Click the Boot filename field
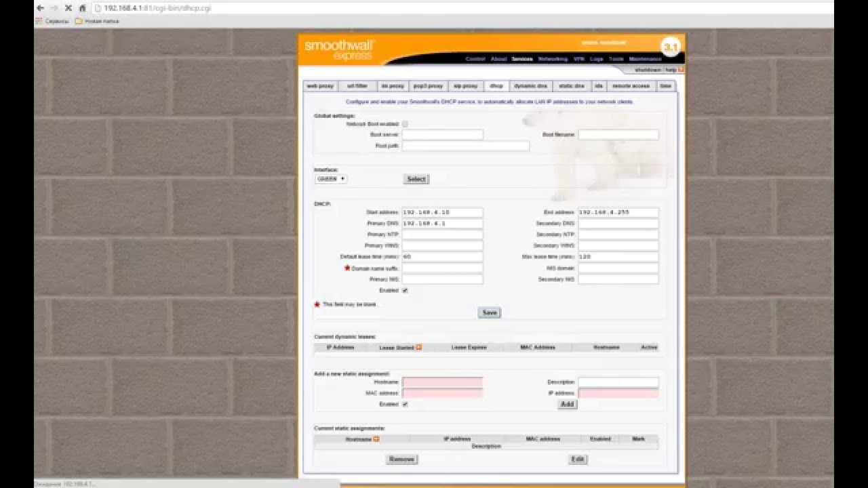868x488 pixels. [618, 135]
